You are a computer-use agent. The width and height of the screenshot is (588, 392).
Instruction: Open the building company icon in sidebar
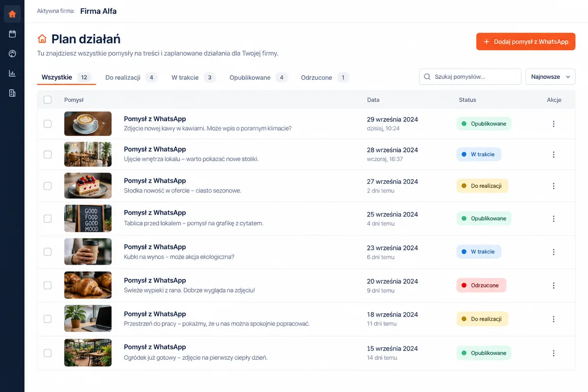tap(12, 93)
